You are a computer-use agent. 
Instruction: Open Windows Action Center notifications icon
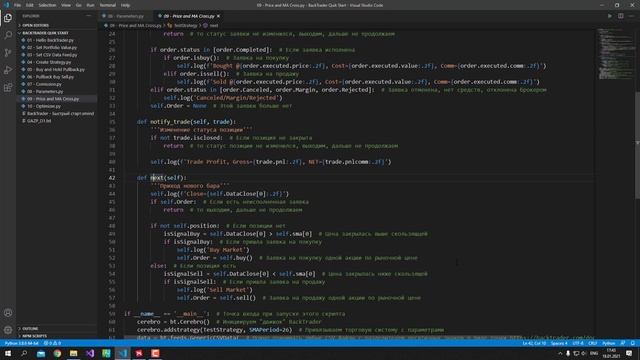click(x=629, y=353)
